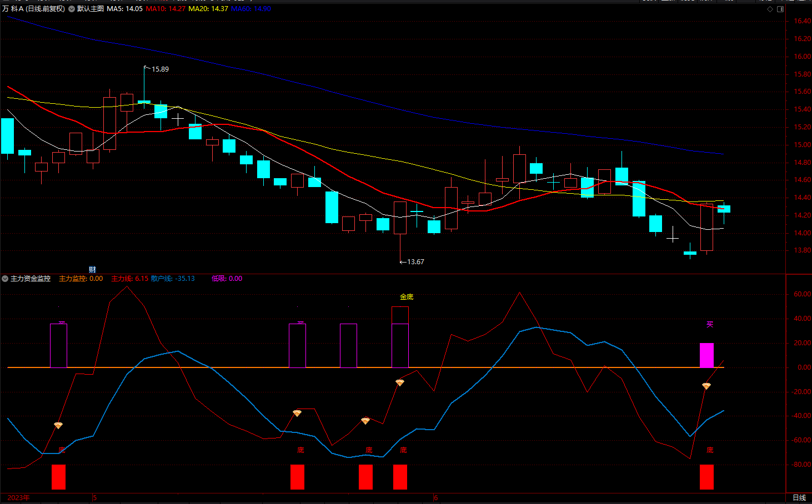Viewport: 812px width, 504px height.
Task: Select the MA20: 14.37 indicator value
Action: (x=208, y=9)
